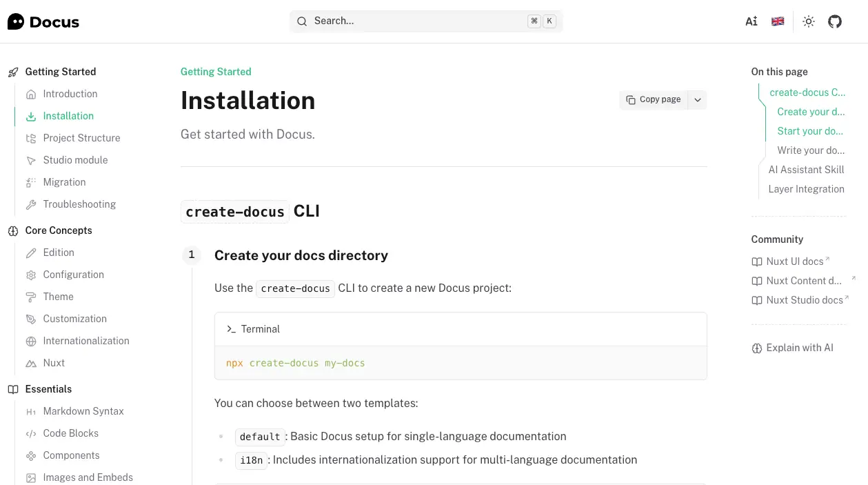
Task: Click the Installation page title
Action: 248,101
